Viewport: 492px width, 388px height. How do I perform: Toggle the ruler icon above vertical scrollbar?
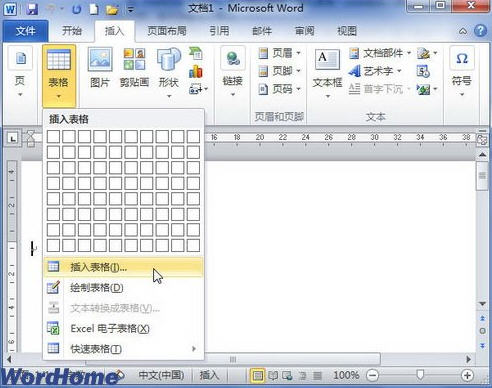tap(482, 139)
